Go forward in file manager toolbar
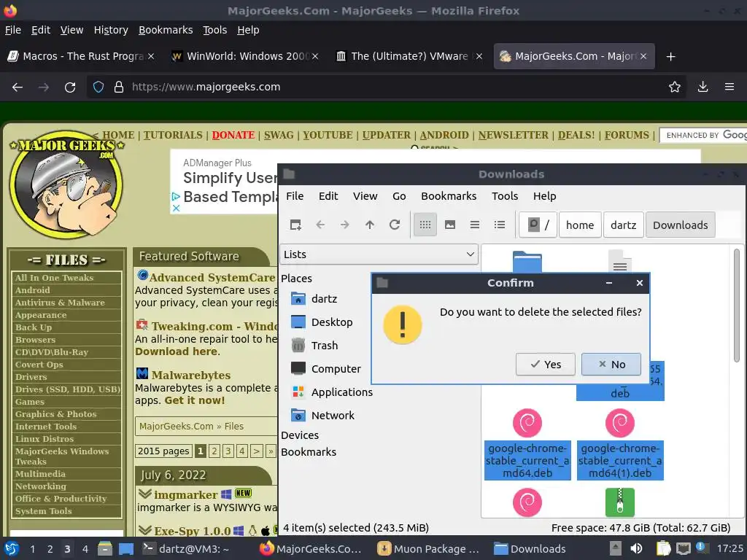The height and width of the screenshot is (560, 747). (x=345, y=225)
